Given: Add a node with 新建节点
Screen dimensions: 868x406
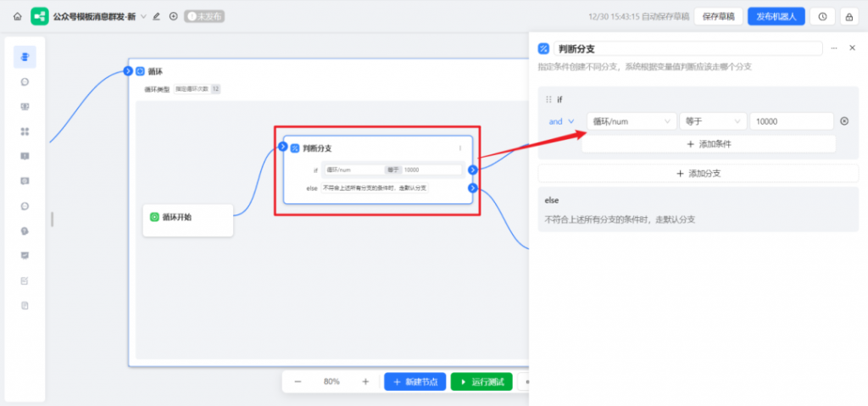Looking at the screenshot, I should click(415, 381).
